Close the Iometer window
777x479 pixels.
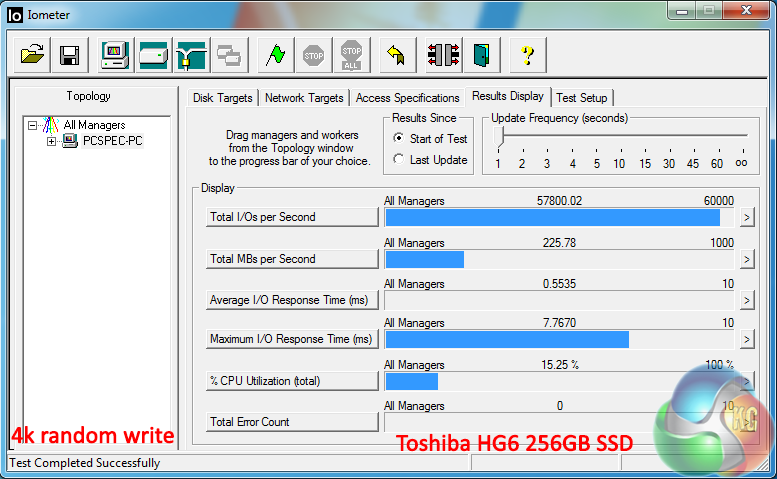point(746,11)
